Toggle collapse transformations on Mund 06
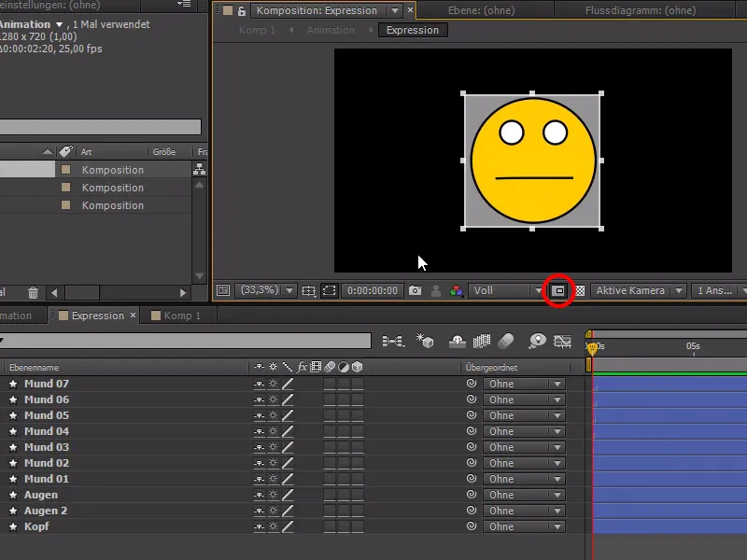The image size is (747, 560). coord(273,399)
